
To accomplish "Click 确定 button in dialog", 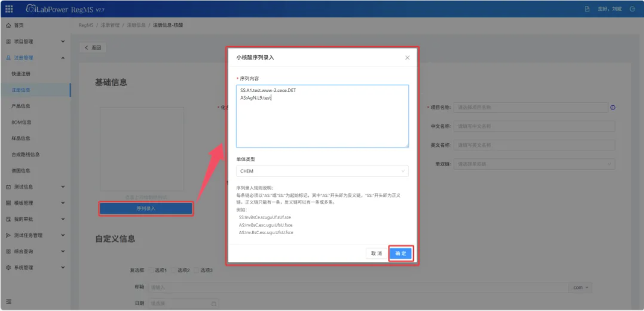I will pyautogui.click(x=400, y=253).
